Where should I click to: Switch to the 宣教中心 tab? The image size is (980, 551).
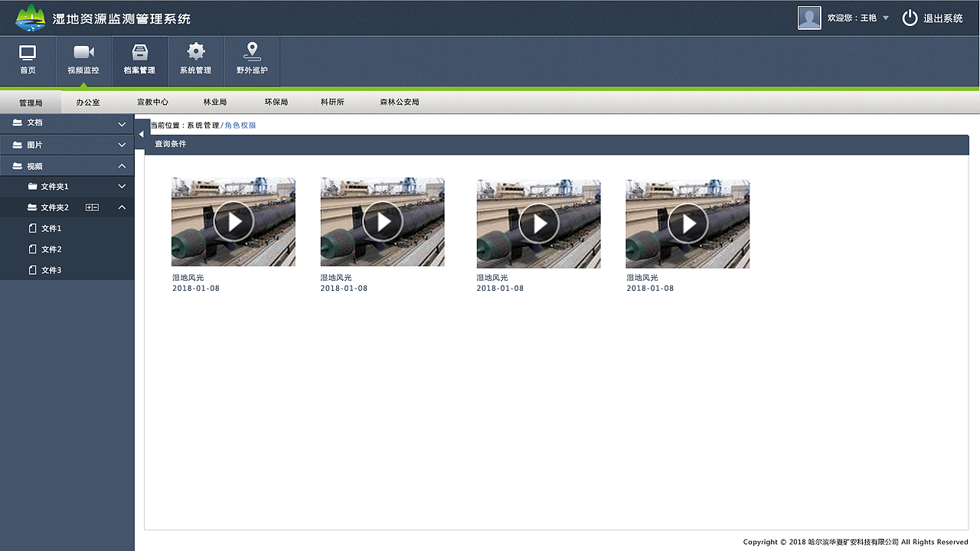click(152, 102)
